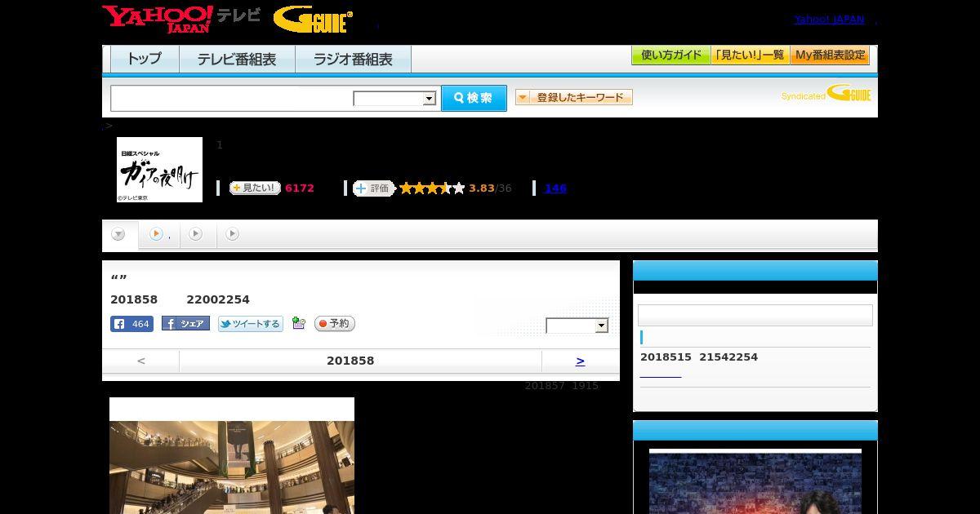
Task: Go to the next date using the > link
Action: (580, 361)
